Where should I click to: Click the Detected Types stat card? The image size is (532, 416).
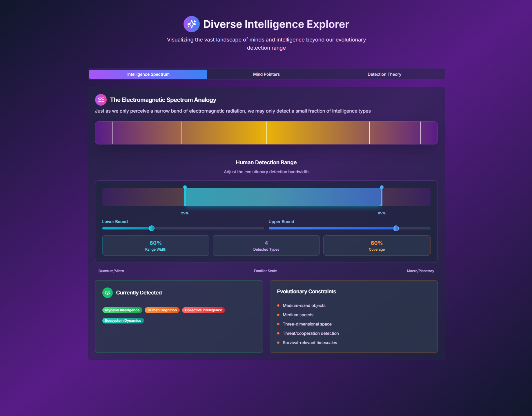[x=266, y=245]
